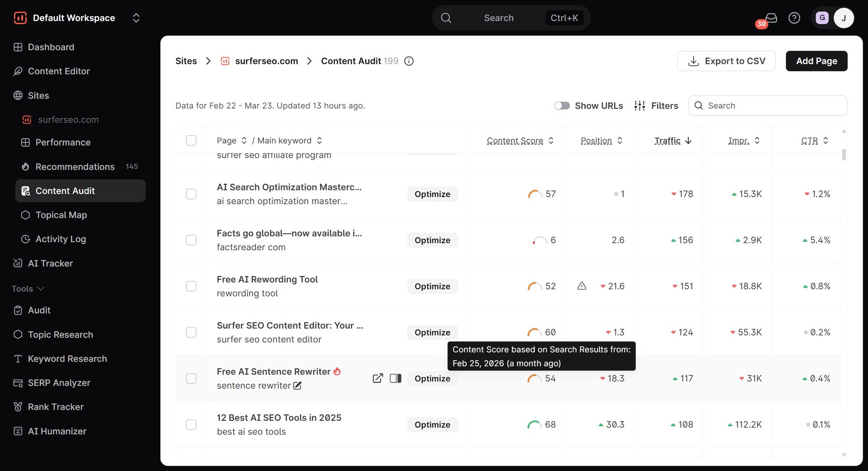The height and width of the screenshot is (471, 868).
Task: Check the select-all checkbox in table header
Action: (x=191, y=140)
